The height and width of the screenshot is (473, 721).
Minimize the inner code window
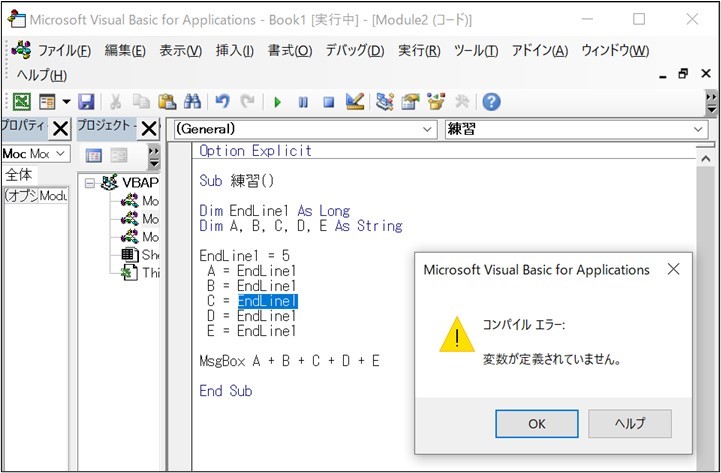pyautogui.click(x=663, y=76)
